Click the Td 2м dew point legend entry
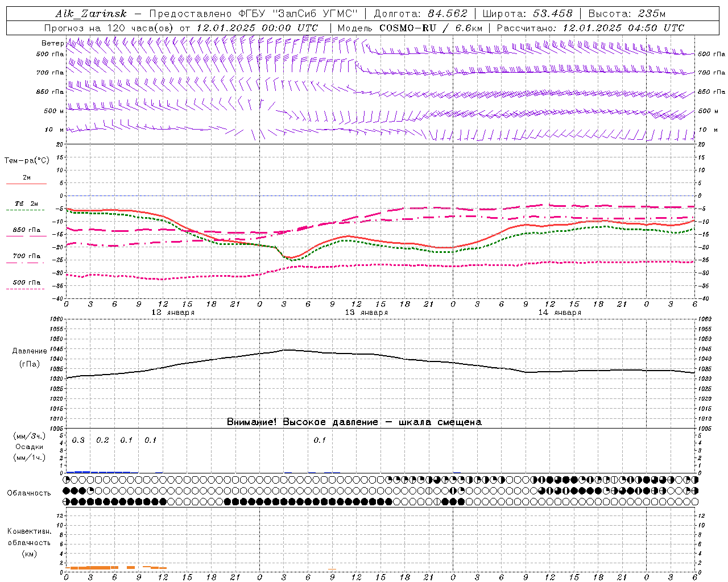Image resolution: width=728 pixels, height=582 pixels. [x=26, y=203]
